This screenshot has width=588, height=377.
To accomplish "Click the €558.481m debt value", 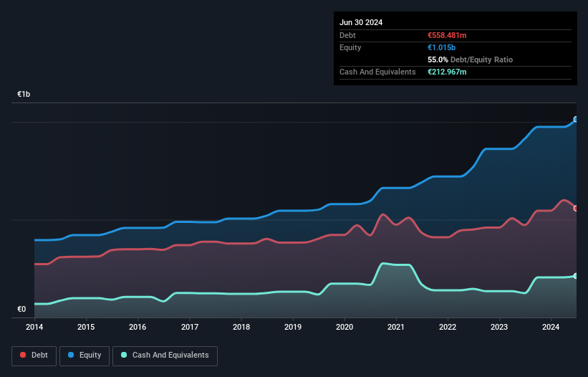I will (x=447, y=35).
